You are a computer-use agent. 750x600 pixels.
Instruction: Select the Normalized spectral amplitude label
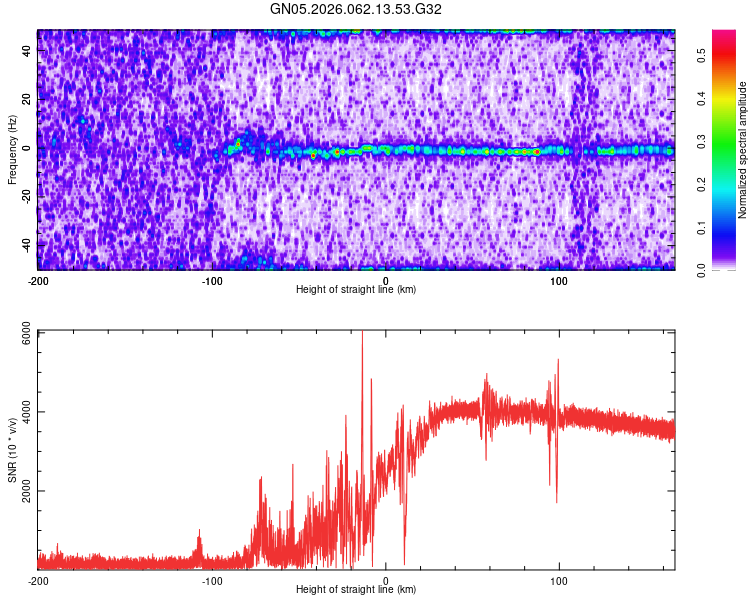point(743,150)
